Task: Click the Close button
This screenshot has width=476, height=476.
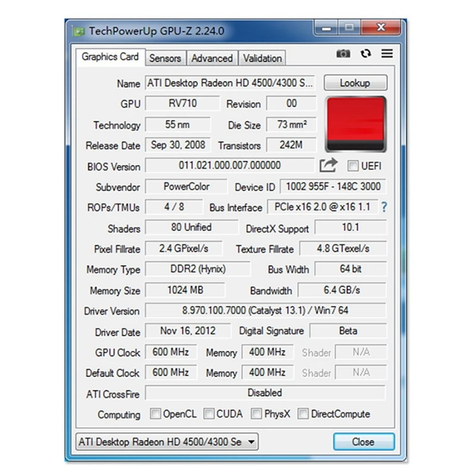Action: [364, 441]
